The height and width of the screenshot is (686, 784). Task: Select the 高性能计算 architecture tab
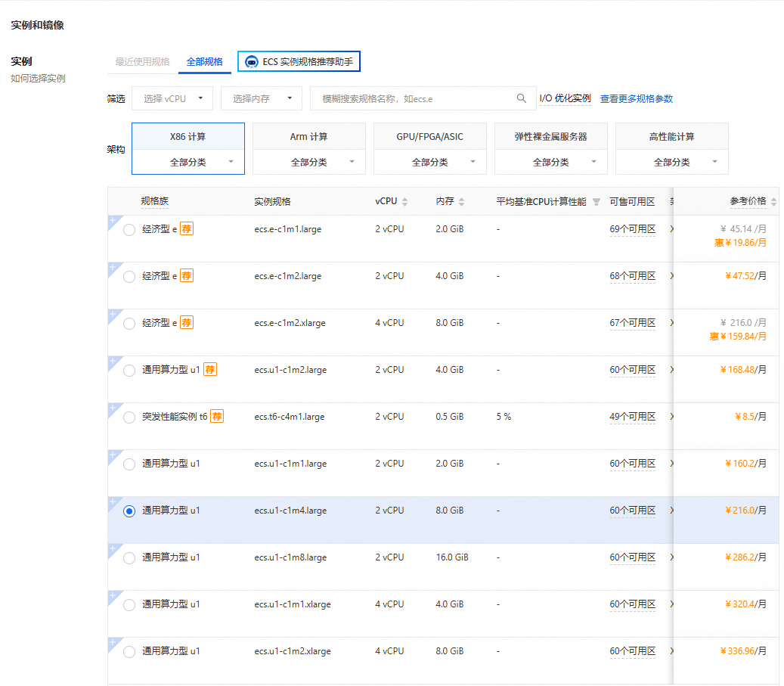pyautogui.click(x=672, y=137)
